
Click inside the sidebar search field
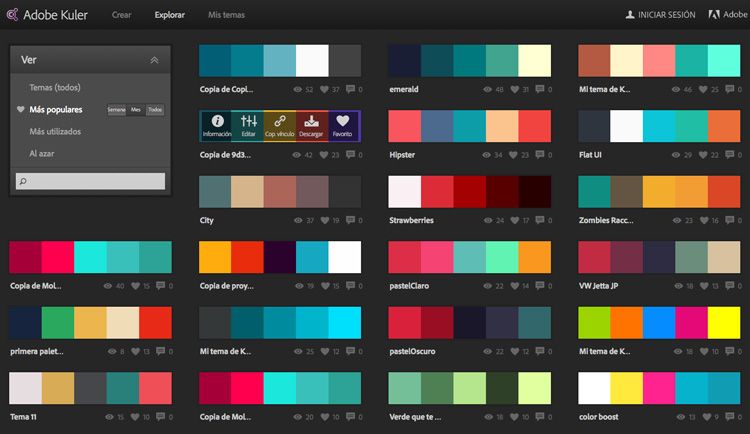coord(90,181)
